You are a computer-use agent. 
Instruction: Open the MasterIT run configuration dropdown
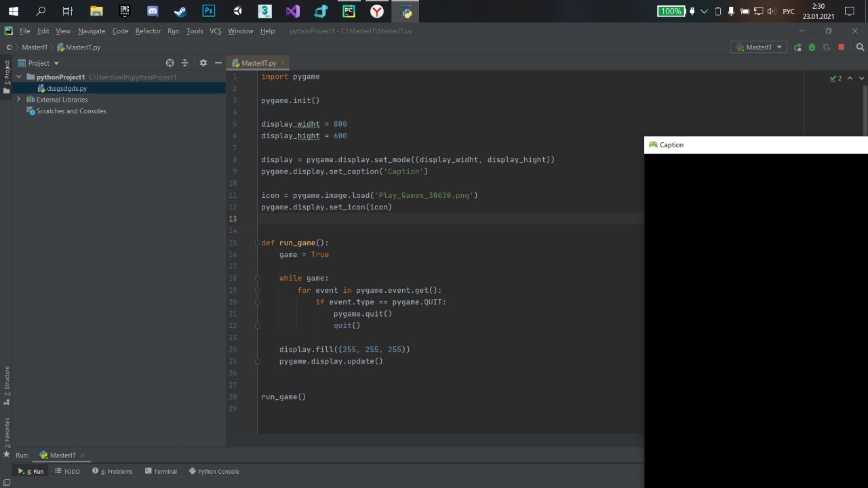(x=758, y=47)
